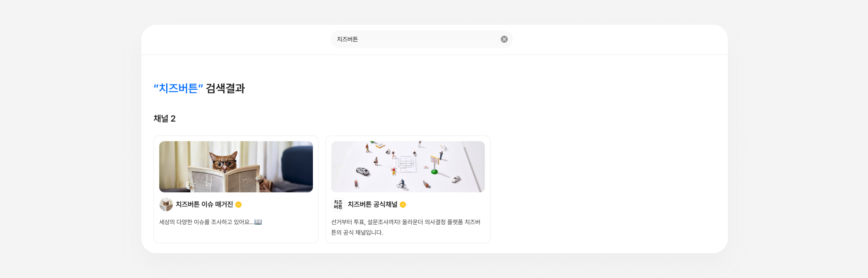Click the cyclist figure in the miniature thumbnail
The height and width of the screenshot is (278, 868).
(401, 184)
